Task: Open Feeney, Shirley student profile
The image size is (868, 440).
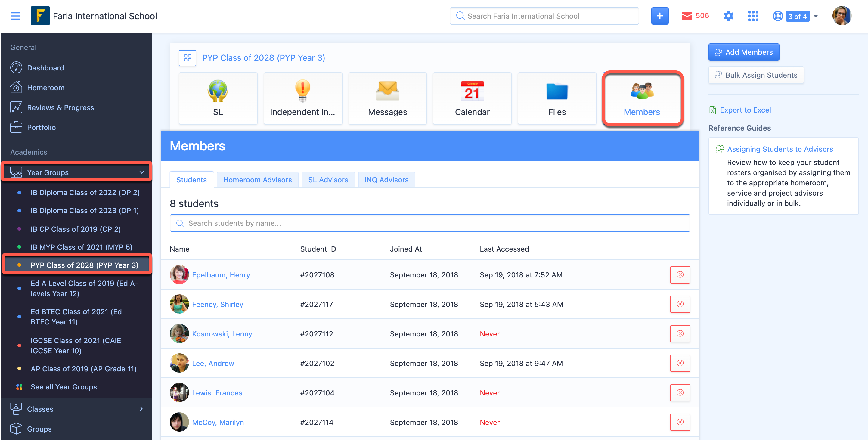Action: [x=217, y=304]
